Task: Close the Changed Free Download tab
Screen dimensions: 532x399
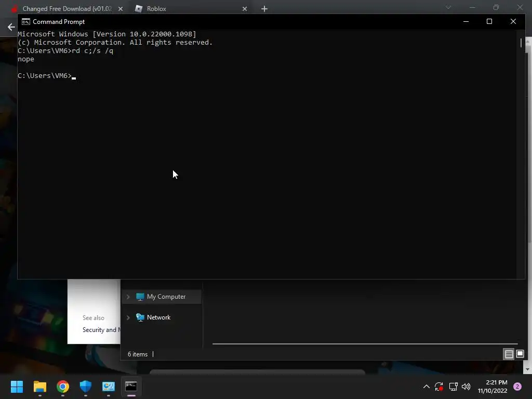Action: [x=121, y=9]
